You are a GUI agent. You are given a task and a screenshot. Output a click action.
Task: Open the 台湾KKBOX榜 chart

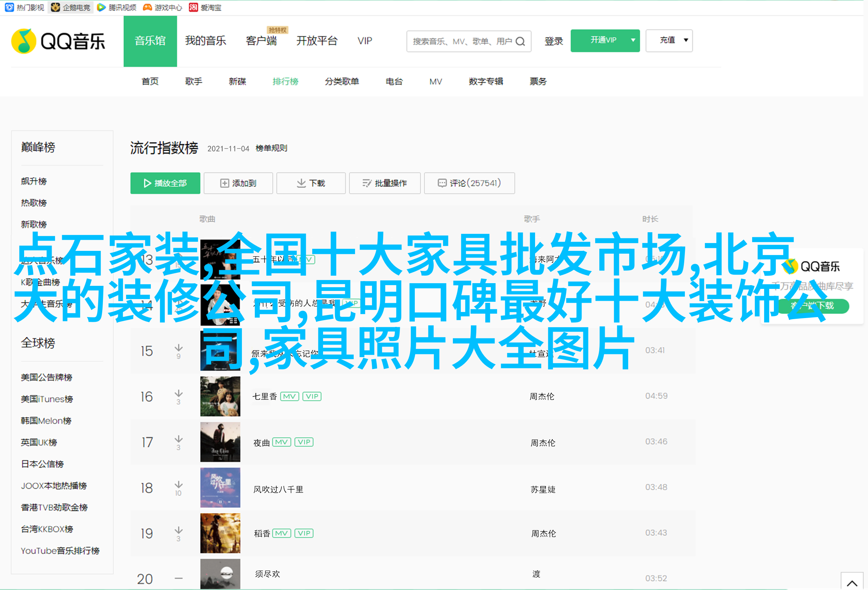(x=47, y=529)
